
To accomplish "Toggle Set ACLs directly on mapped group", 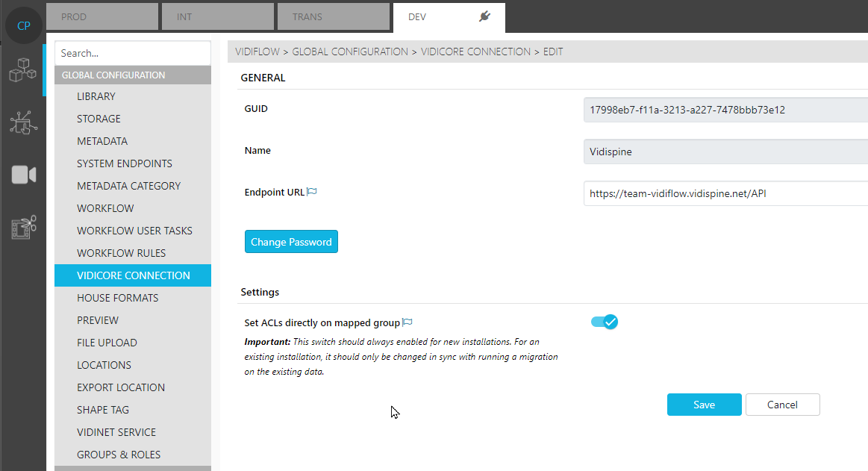I will [x=604, y=322].
